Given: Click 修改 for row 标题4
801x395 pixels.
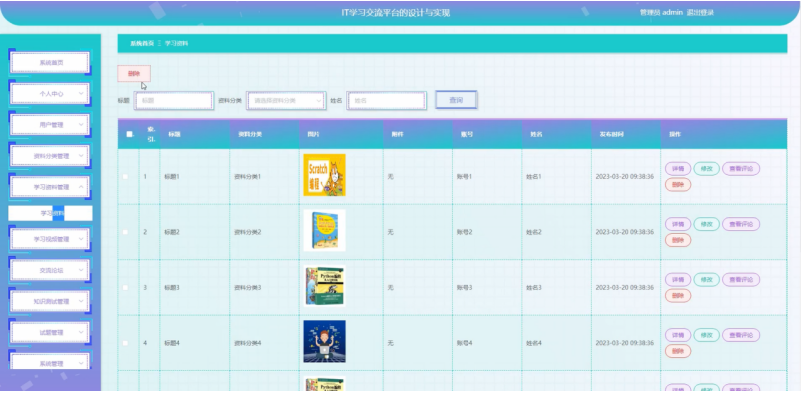Looking at the screenshot, I should 706,335.
